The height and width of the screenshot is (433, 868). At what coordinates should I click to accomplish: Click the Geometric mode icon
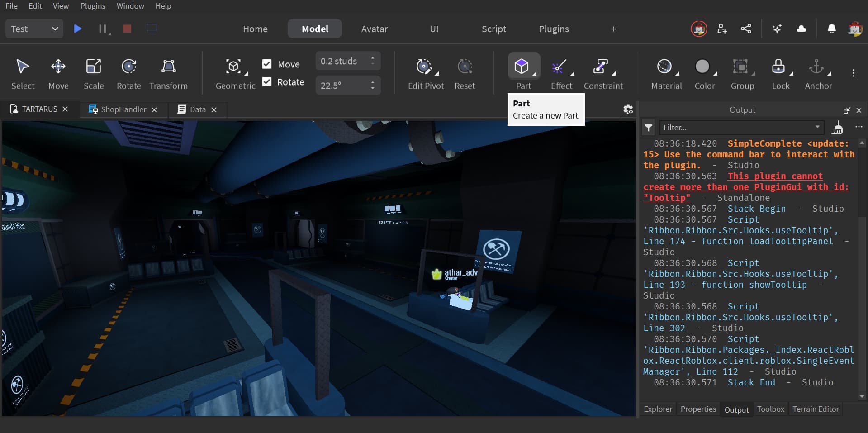pyautogui.click(x=233, y=67)
